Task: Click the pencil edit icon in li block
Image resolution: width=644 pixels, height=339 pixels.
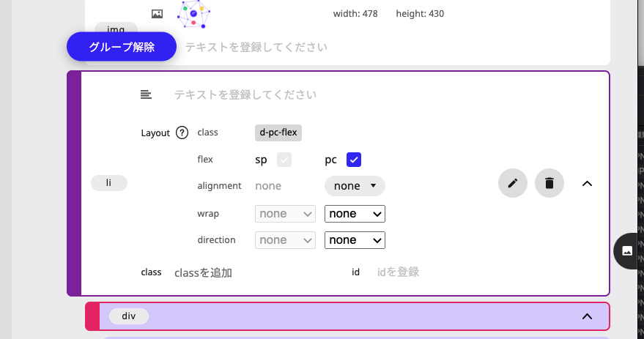Action: (x=513, y=183)
